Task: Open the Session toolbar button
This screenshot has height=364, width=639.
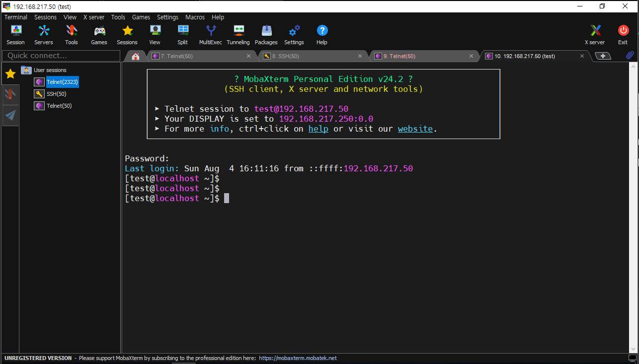Action: (x=15, y=35)
